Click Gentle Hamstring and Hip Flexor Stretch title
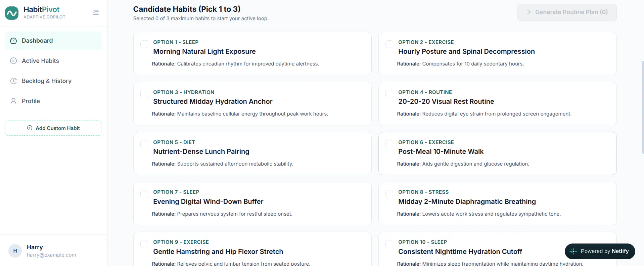 [x=218, y=252]
